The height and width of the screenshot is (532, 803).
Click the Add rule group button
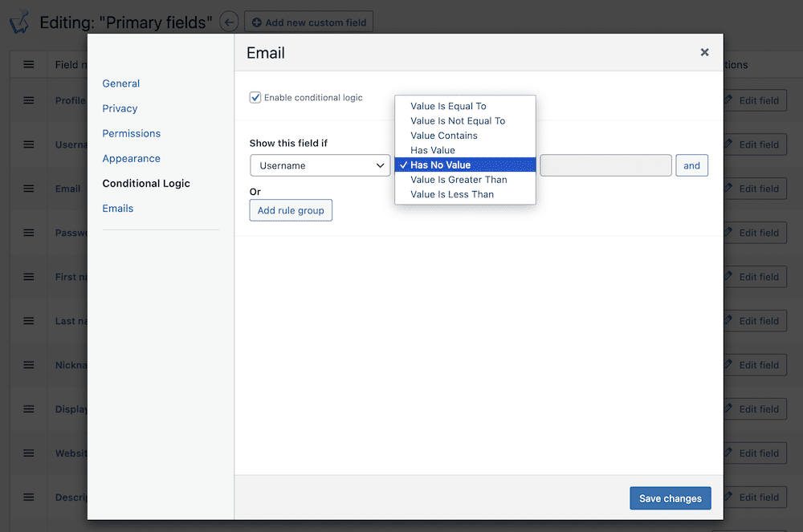(291, 210)
